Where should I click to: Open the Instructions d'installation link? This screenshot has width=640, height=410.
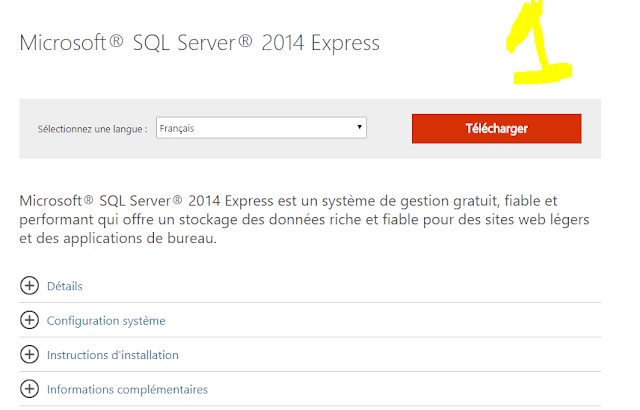click(113, 355)
